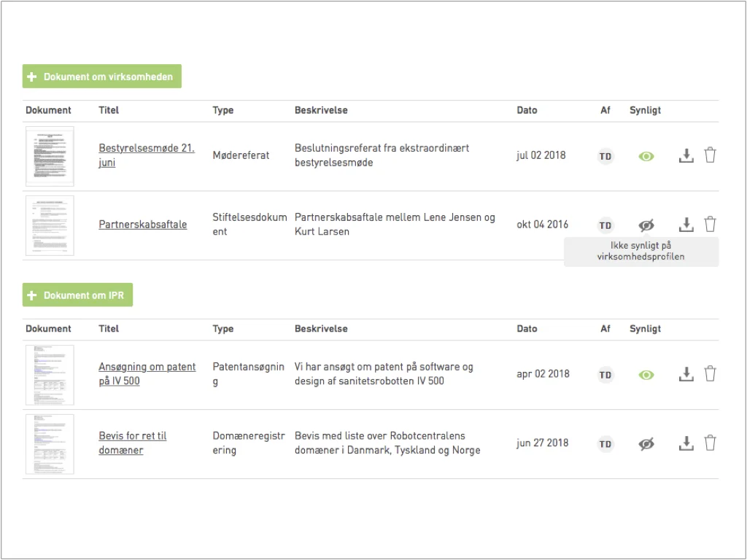Hide the patent application from the profile

pyautogui.click(x=646, y=376)
